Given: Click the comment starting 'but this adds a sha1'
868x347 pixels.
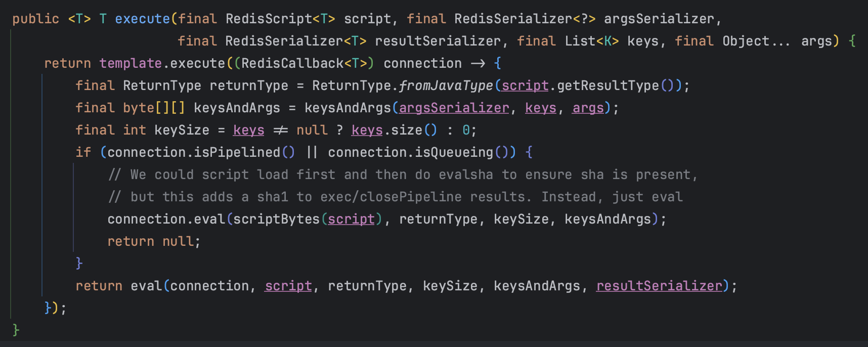Looking at the screenshot, I should click(x=396, y=197).
